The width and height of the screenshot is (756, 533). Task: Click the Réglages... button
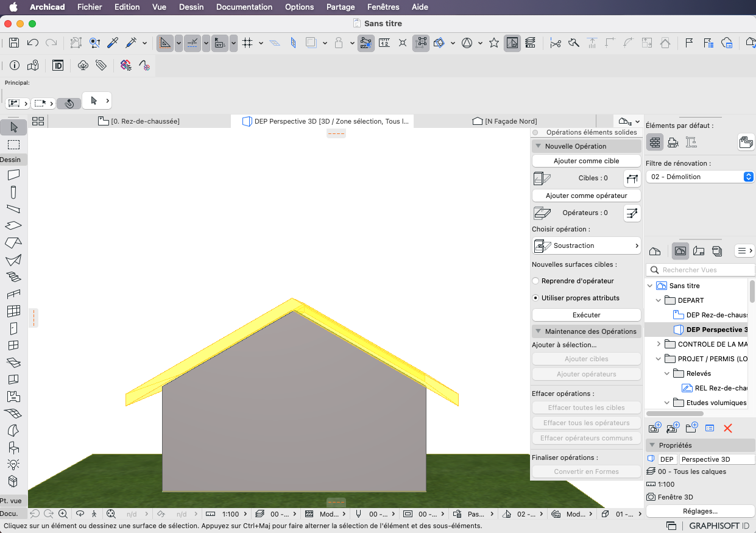[700, 511]
